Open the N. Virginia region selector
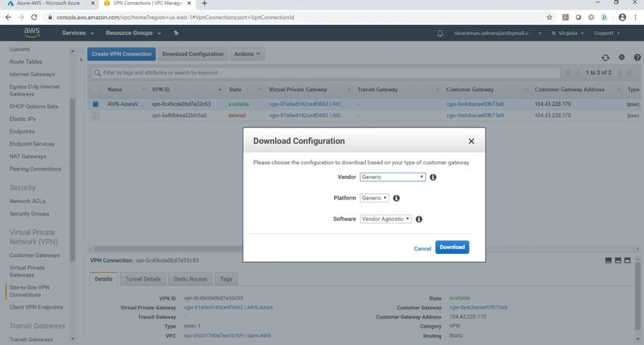This screenshot has height=345, width=644. [567, 33]
